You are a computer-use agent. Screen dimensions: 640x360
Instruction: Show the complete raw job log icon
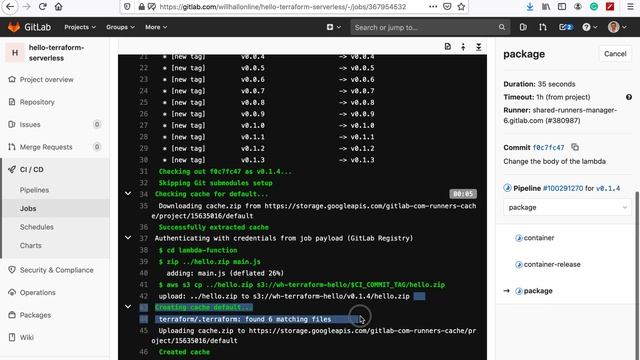[448, 47]
